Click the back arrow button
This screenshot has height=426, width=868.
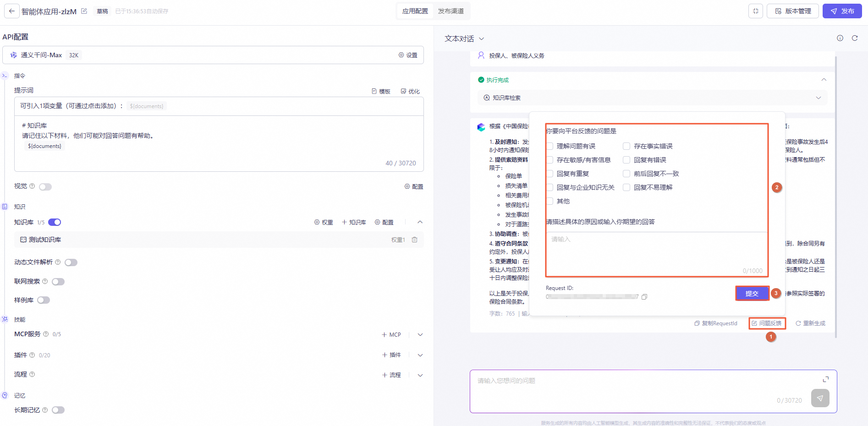[x=12, y=11]
